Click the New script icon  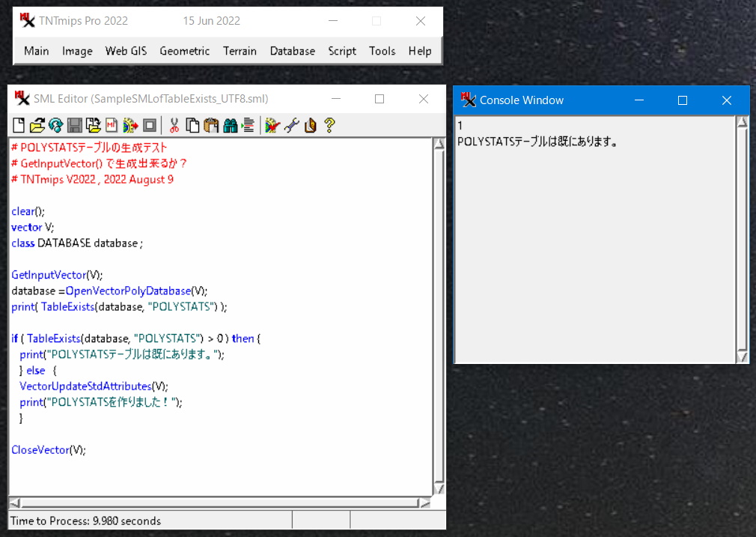pyautogui.click(x=19, y=126)
